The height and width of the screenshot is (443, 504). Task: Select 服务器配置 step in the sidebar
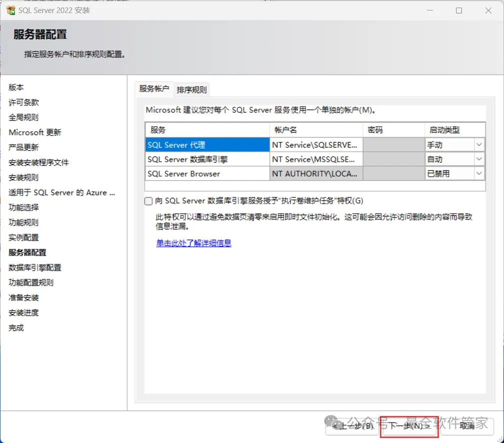pos(28,253)
